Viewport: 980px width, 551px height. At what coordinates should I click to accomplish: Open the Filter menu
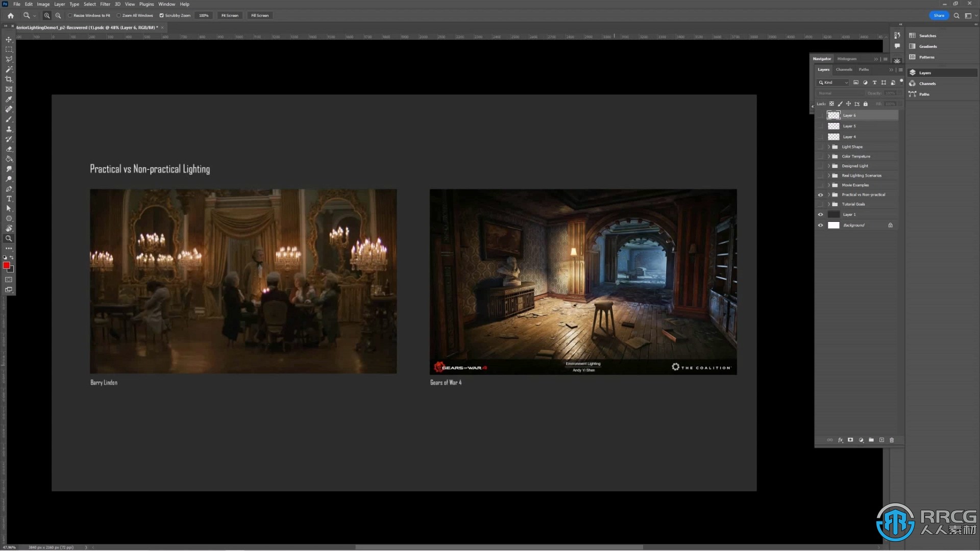tap(105, 4)
